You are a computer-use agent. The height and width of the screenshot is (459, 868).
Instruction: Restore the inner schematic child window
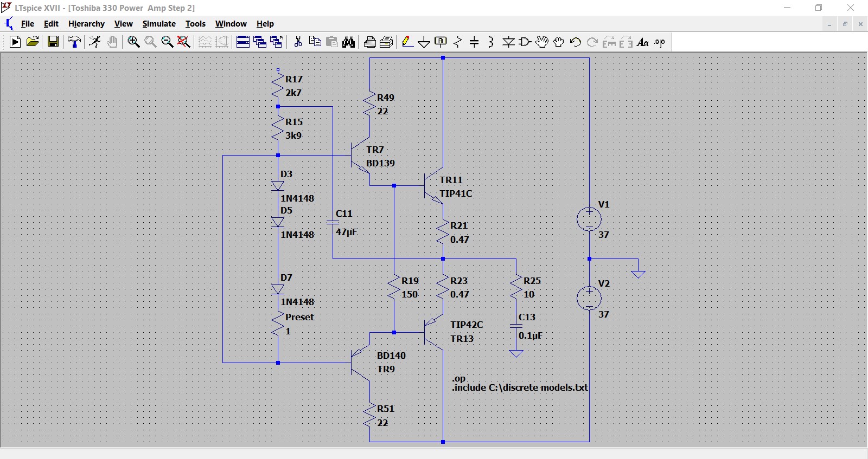pos(845,24)
